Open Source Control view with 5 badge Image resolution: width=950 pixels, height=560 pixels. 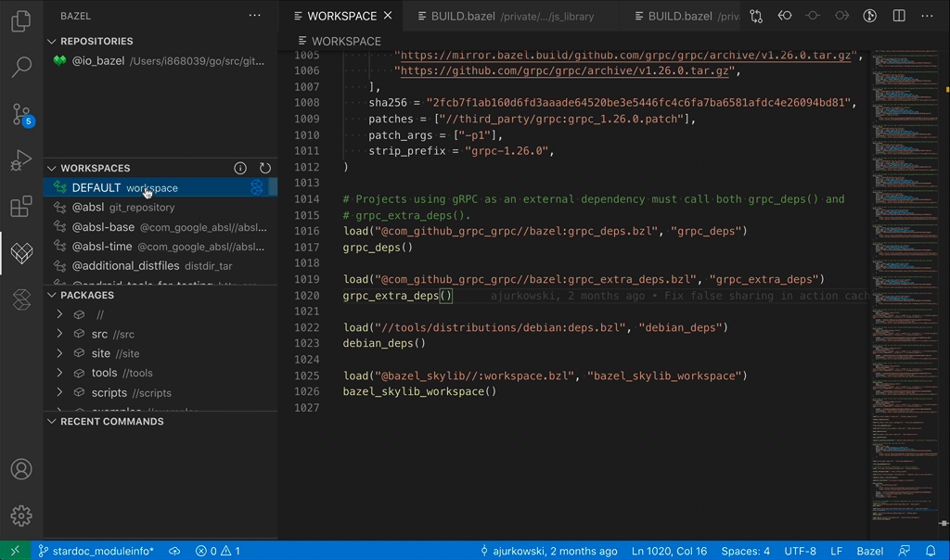coord(22,114)
